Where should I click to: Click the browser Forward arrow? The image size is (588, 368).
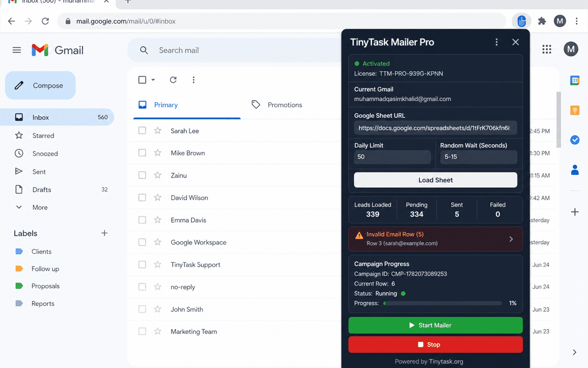[x=28, y=21]
